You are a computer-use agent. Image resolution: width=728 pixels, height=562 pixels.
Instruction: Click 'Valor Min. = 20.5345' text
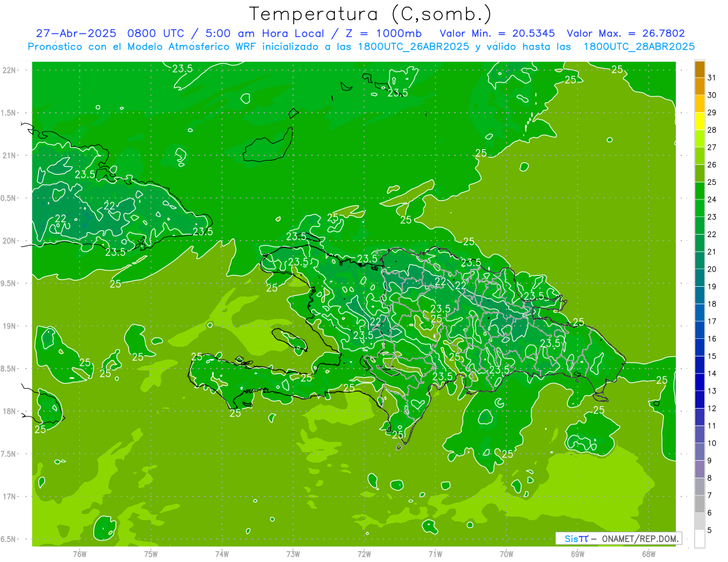click(497, 33)
